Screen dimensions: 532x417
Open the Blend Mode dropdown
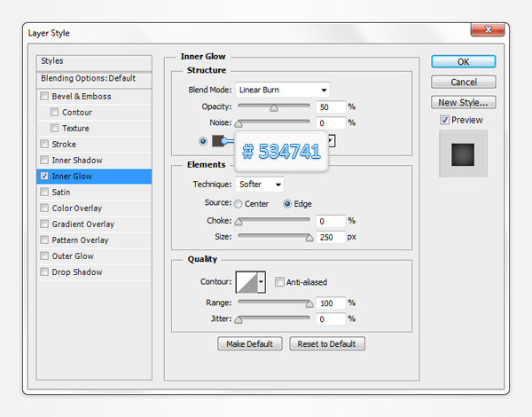click(x=282, y=90)
